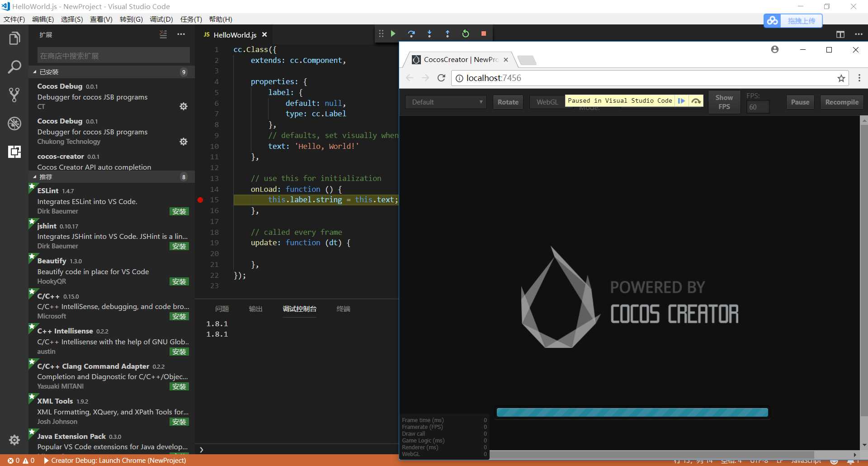Install the C/C++ Microsoft extension
This screenshot has height=466, width=868.
(x=179, y=316)
